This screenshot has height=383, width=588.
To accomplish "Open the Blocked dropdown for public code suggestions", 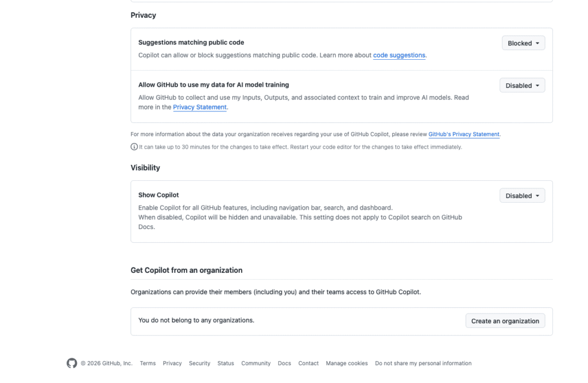I will click(x=523, y=43).
